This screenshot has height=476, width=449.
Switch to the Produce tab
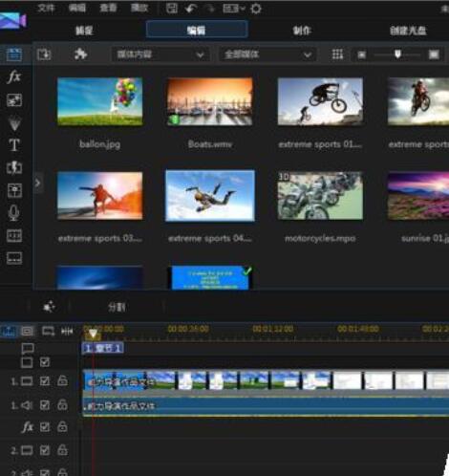pyautogui.click(x=302, y=31)
